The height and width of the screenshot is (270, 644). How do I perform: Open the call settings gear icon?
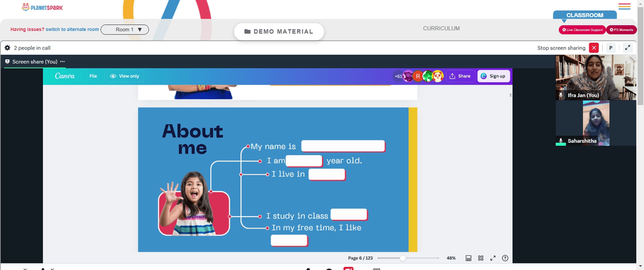[7, 48]
